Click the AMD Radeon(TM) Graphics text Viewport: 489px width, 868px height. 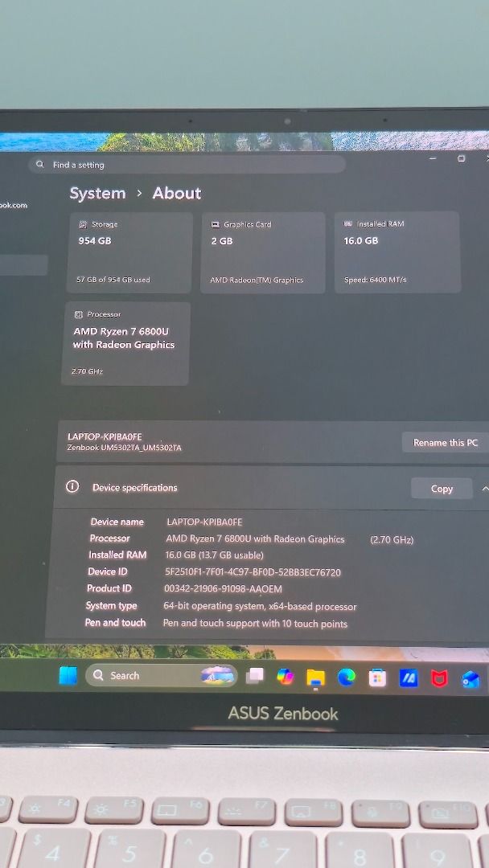257,280
